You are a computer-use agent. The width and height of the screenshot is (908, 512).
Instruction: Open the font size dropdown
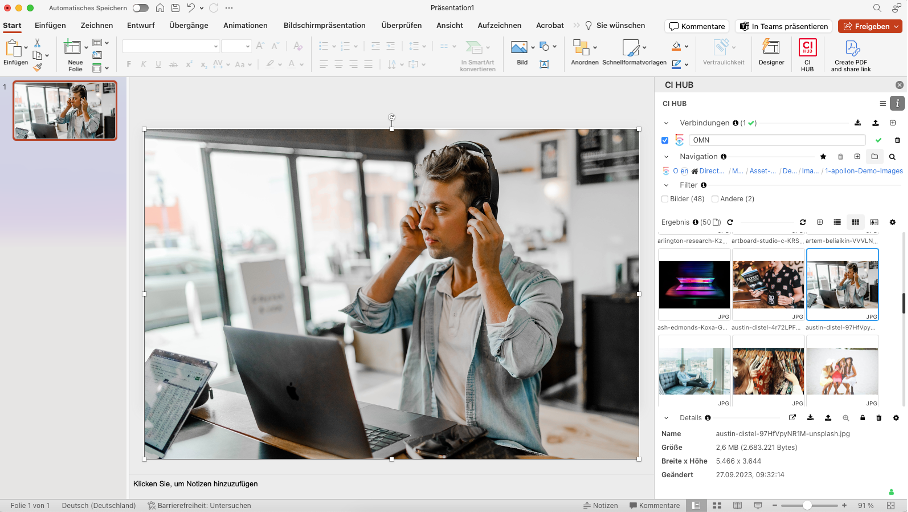click(x=247, y=46)
